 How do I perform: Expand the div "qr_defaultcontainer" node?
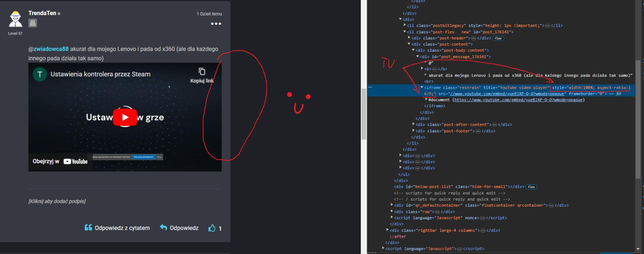coord(392,205)
